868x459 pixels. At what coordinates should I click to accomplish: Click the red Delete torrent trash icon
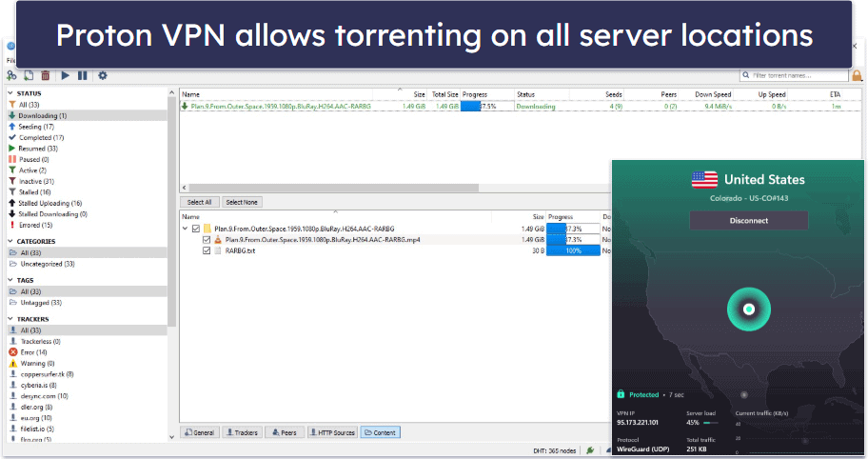coord(46,75)
